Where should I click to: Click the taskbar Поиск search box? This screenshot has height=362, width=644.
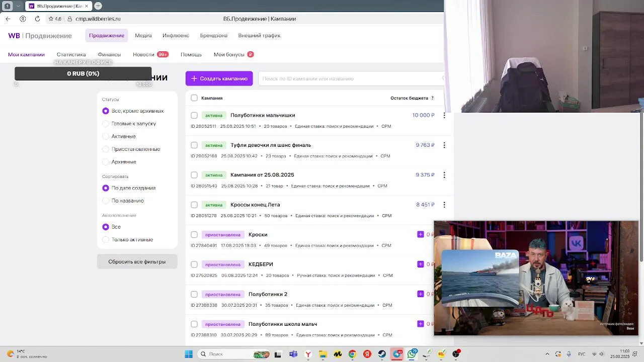pyautogui.click(x=234, y=354)
